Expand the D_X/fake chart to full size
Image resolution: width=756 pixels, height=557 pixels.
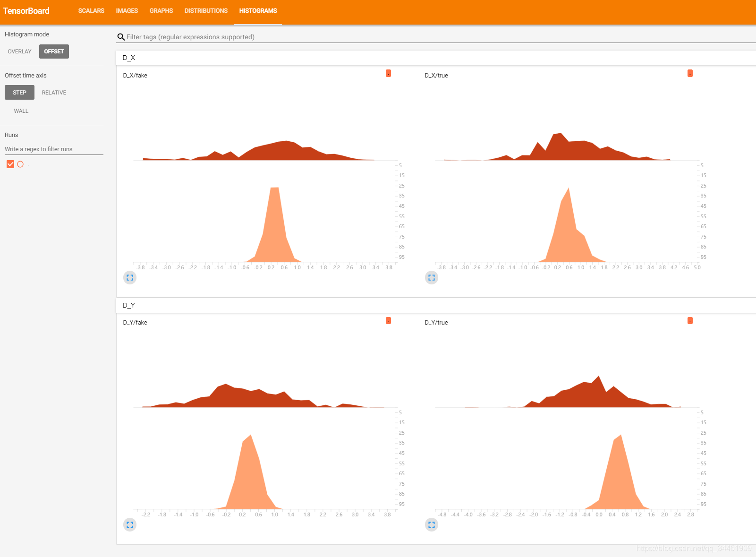[x=130, y=278]
